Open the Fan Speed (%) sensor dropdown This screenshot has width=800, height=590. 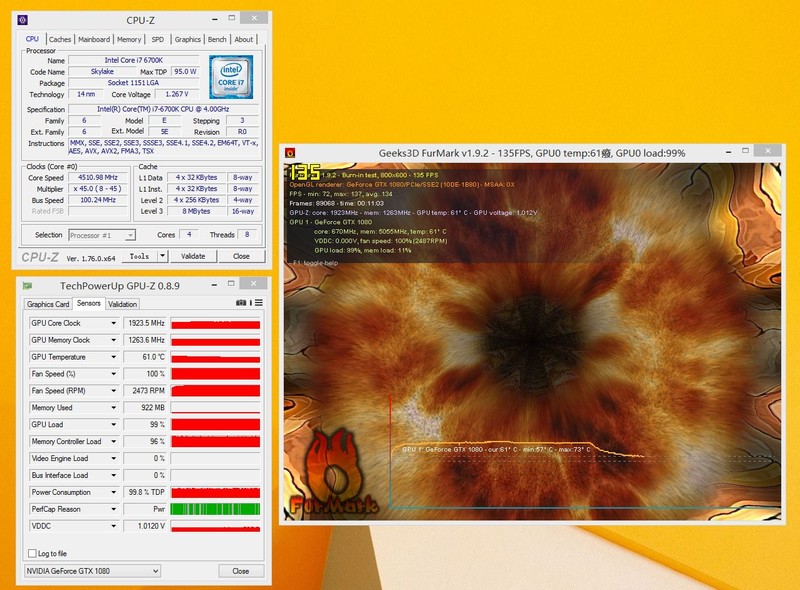pyautogui.click(x=113, y=374)
